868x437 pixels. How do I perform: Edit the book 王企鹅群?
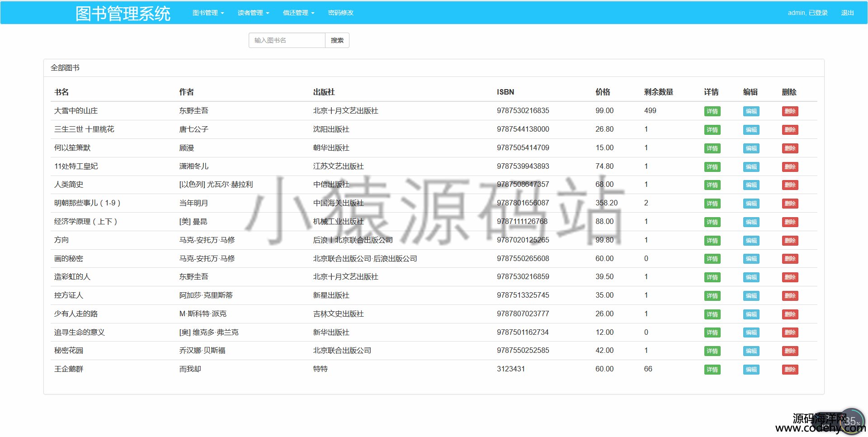pyautogui.click(x=751, y=370)
